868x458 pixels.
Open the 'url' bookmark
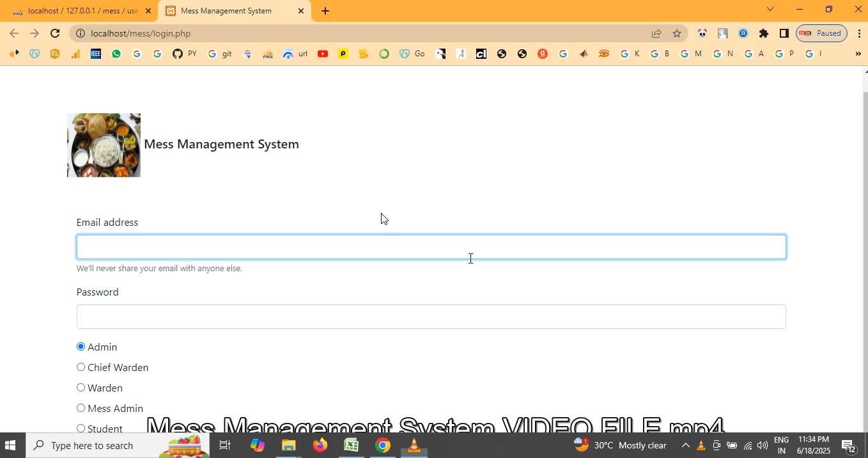pos(295,54)
